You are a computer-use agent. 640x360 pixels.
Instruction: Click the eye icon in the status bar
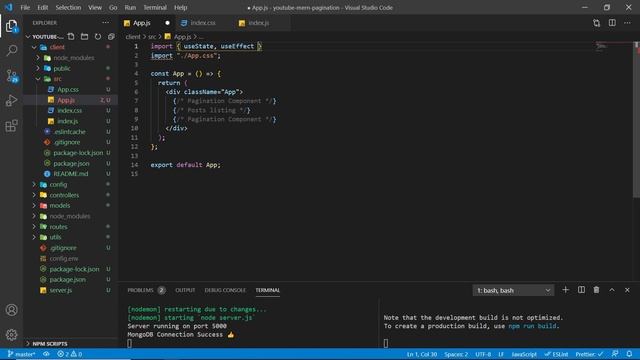click(x=47, y=354)
